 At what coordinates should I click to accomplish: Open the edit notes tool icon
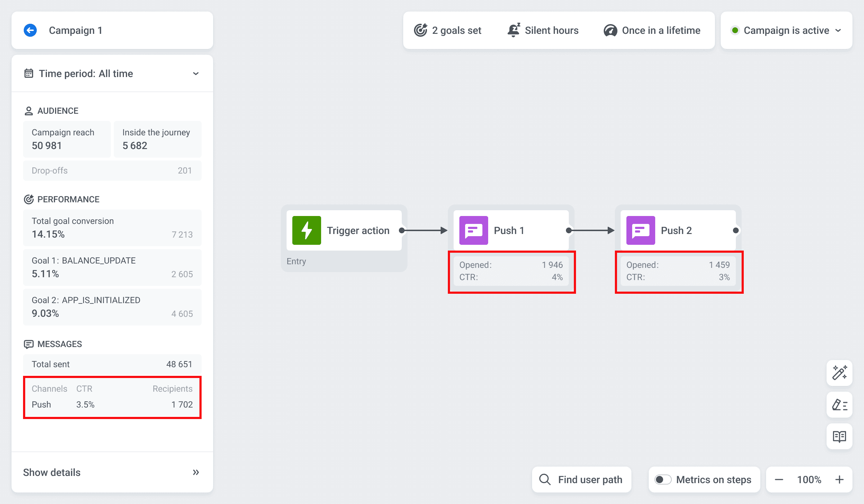click(x=839, y=405)
